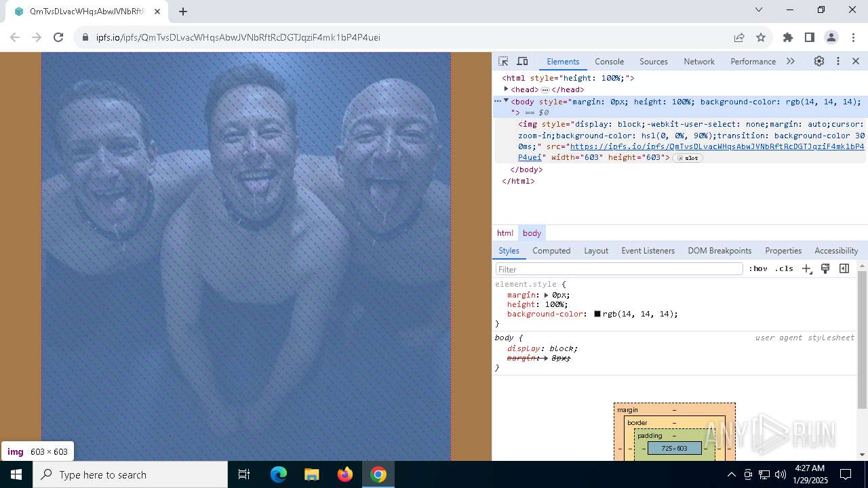Click the slot badge on img element

[x=688, y=158]
